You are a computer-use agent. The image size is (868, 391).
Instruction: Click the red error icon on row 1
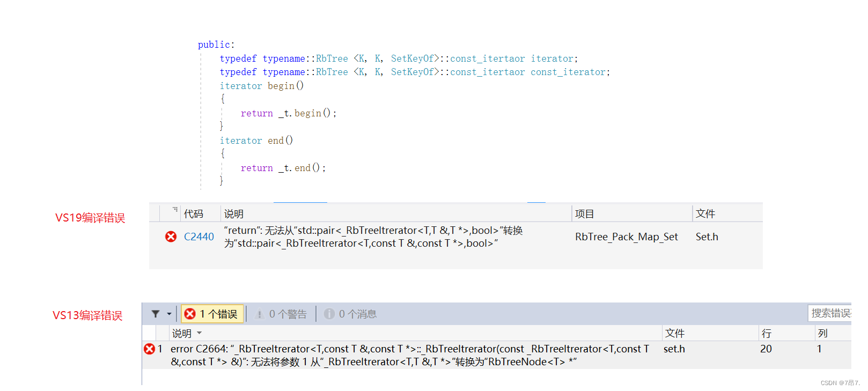[149, 349]
